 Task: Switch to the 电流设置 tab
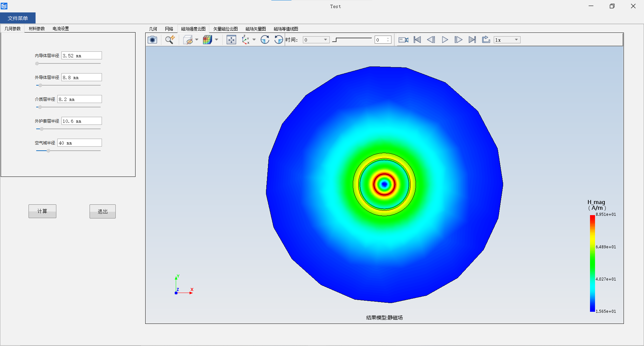pyautogui.click(x=61, y=29)
